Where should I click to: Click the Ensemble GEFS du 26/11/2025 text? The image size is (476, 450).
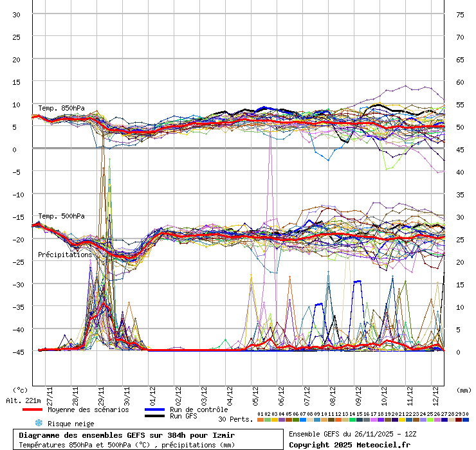point(352,434)
